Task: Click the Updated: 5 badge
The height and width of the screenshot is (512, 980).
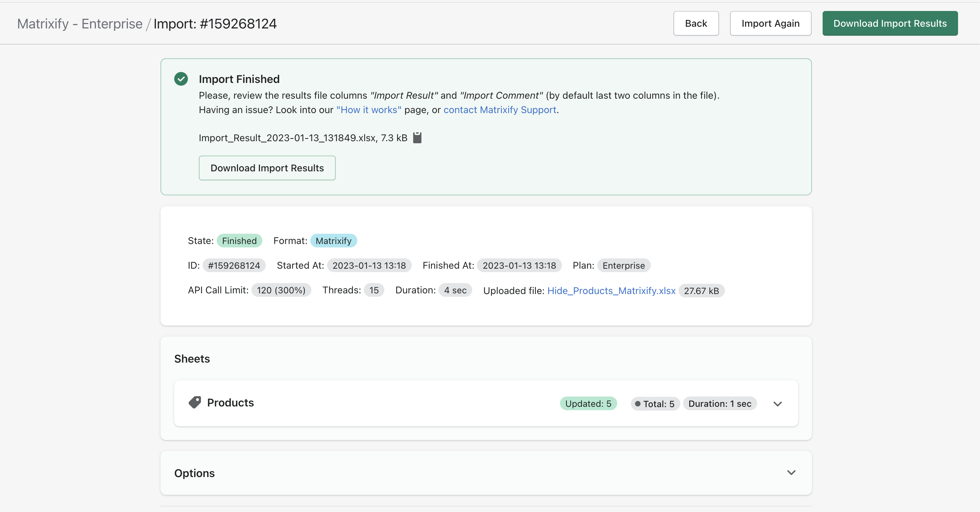Action: tap(588, 404)
